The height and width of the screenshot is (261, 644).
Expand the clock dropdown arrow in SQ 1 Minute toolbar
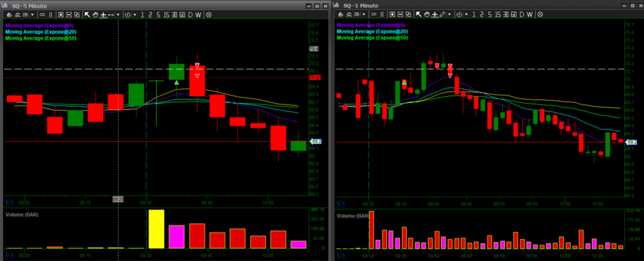coord(466,15)
